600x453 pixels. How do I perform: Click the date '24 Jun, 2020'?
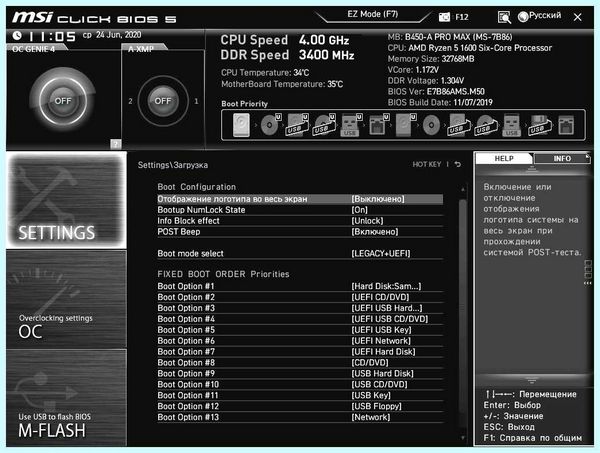[119, 35]
